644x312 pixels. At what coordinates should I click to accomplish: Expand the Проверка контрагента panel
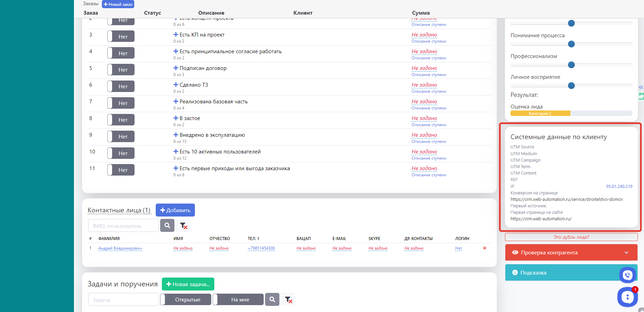pos(571,253)
